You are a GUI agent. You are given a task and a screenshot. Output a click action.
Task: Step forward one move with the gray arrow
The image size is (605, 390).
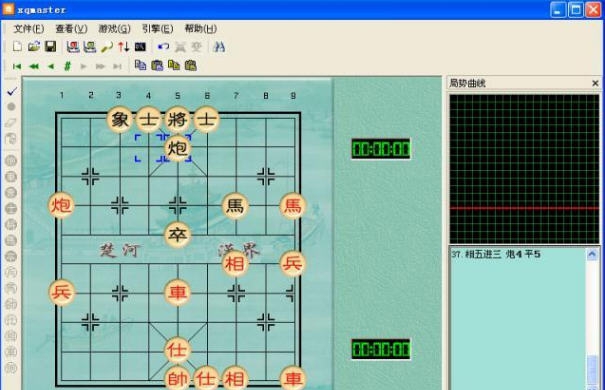coord(83,66)
